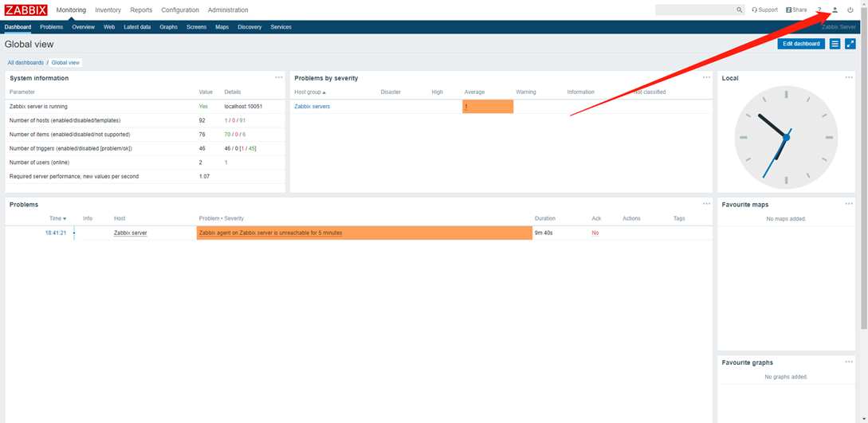
Task: Toggle fullscreen dashboard mode icon
Action: pos(850,44)
